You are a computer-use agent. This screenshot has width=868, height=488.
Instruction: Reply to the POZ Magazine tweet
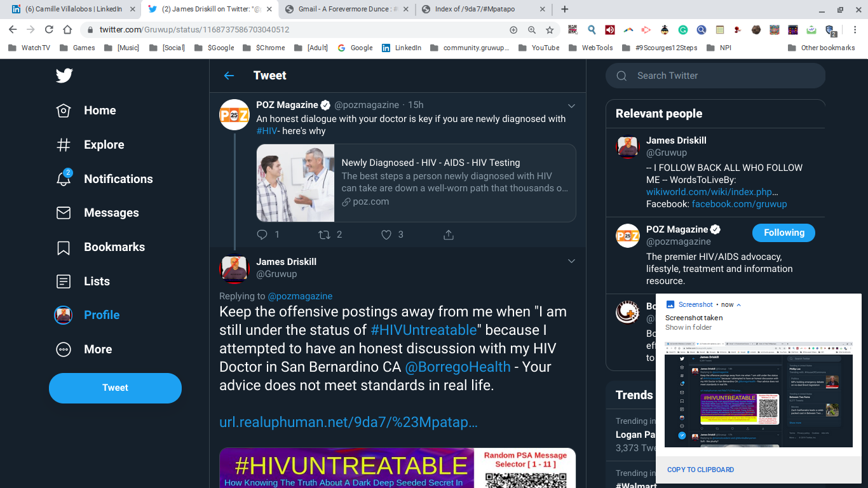(x=262, y=234)
